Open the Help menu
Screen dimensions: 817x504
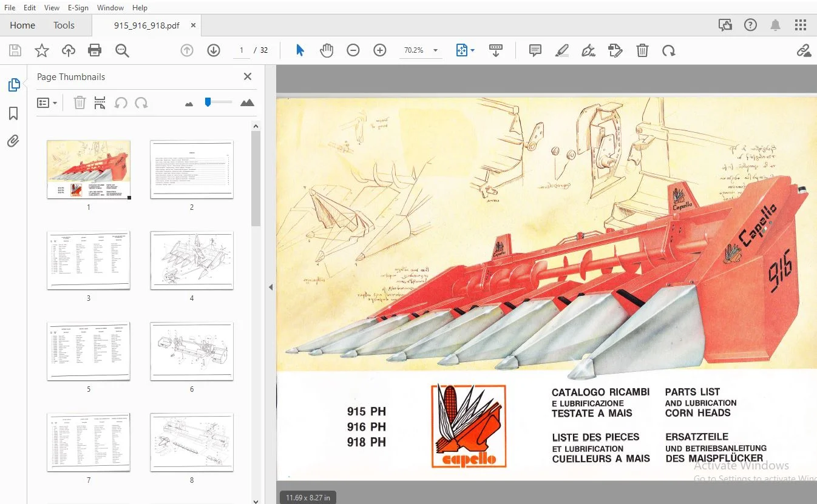tap(140, 7)
